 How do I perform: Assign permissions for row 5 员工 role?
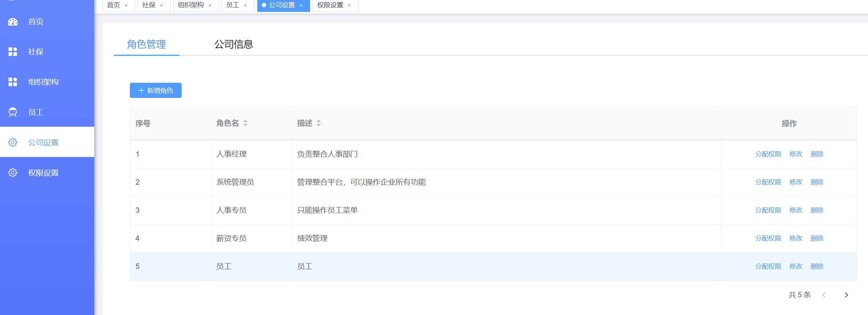768,266
